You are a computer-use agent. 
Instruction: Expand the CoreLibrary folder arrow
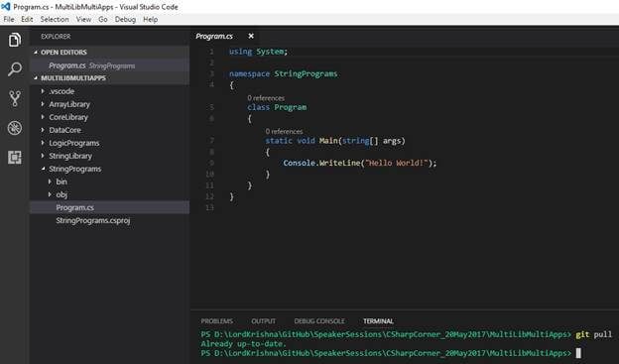coord(43,117)
